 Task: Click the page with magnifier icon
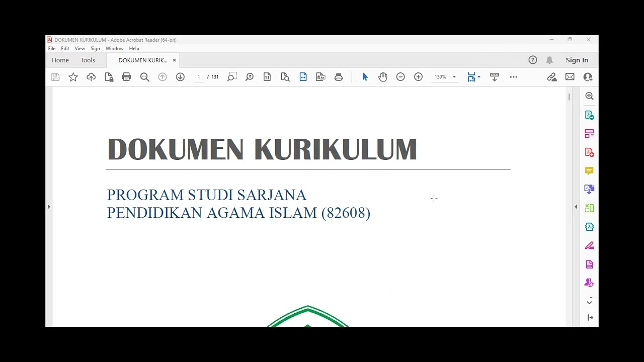285,77
